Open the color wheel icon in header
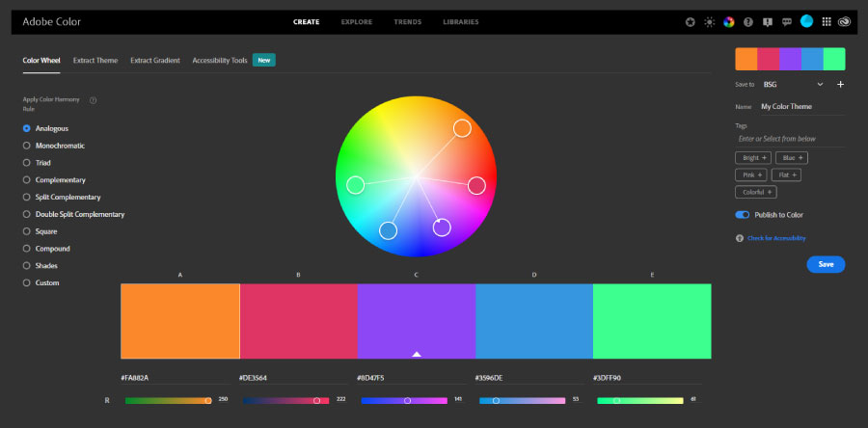Screen dimensions: 868x428 click(x=729, y=21)
